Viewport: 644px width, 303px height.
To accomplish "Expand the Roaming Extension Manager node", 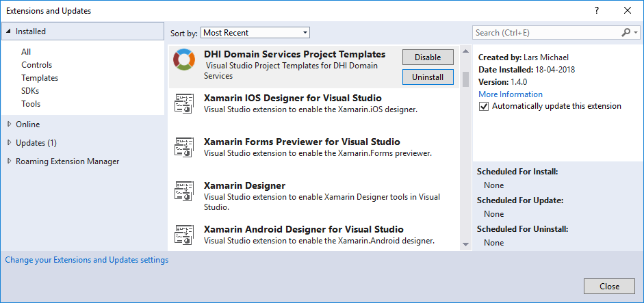I will pos(9,161).
